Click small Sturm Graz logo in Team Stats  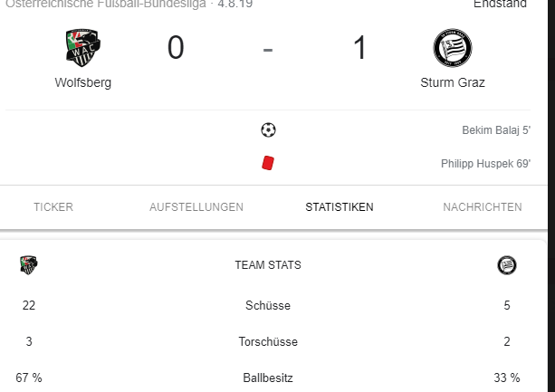[x=507, y=265]
